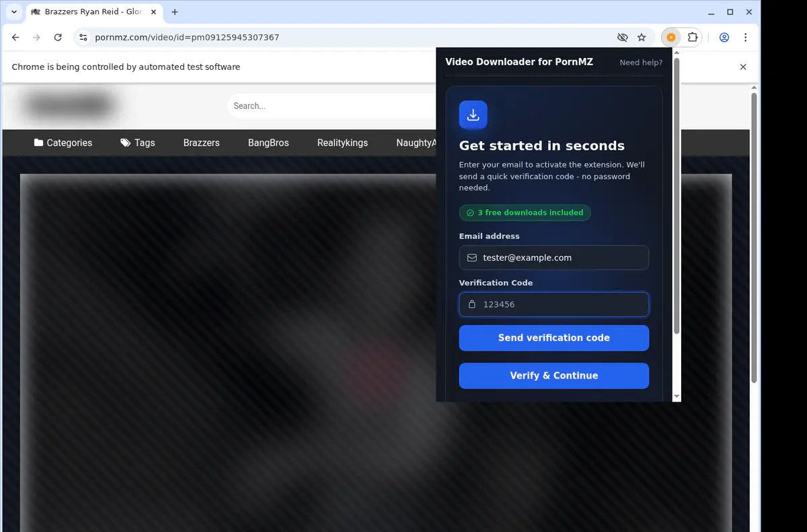The height and width of the screenshot is (532, 807).
Task: Click the Verification Code input field
Action: 554,304
